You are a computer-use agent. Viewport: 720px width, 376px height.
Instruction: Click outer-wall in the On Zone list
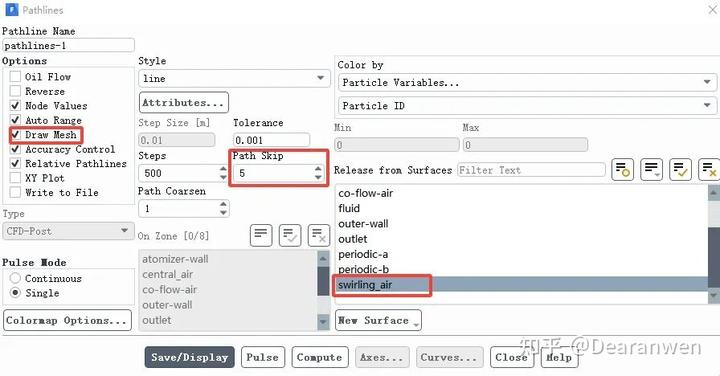[228, 304]
